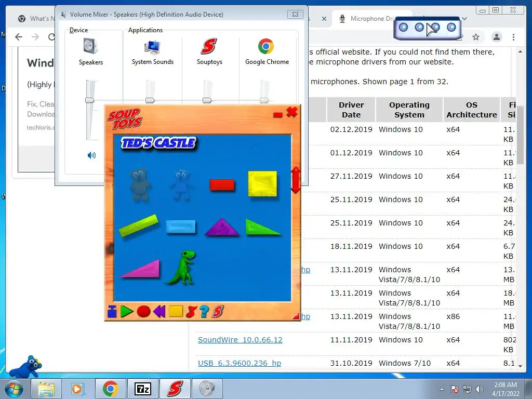Select the long green plank toy

(x=139, y=225)
